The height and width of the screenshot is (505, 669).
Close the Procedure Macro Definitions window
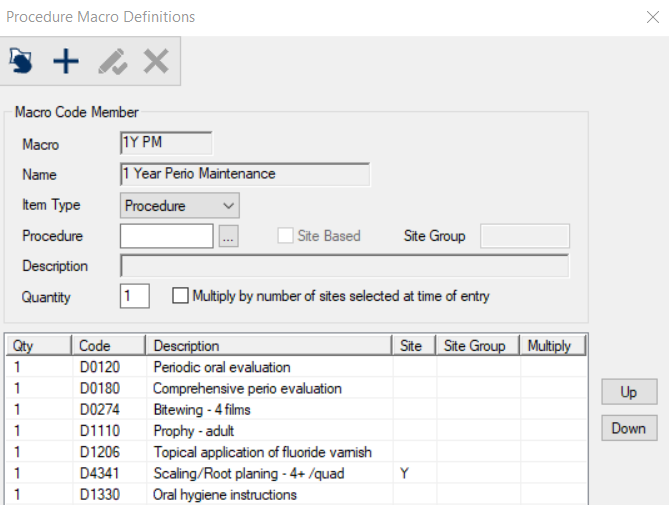(x=653, y=17)
